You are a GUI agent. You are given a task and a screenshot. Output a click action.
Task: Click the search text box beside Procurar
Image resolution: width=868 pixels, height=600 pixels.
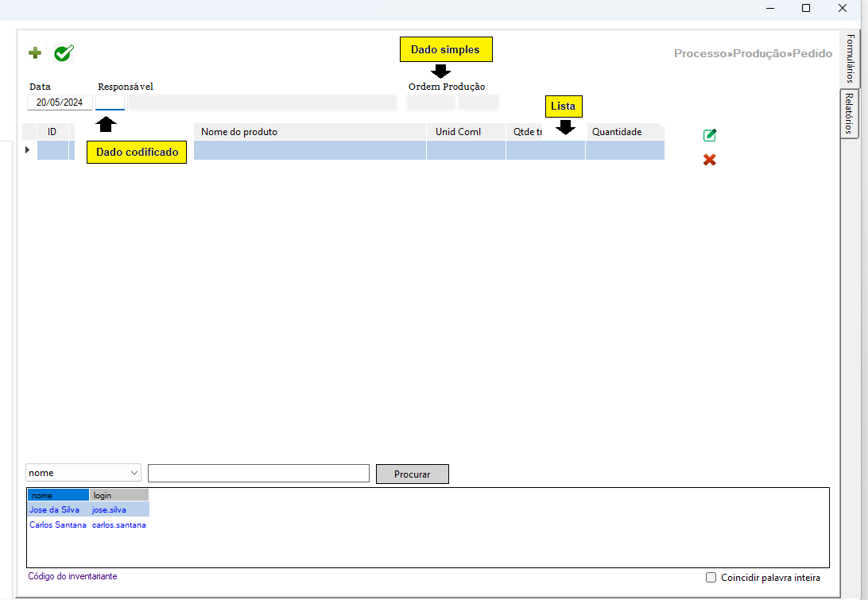point(258,474)
